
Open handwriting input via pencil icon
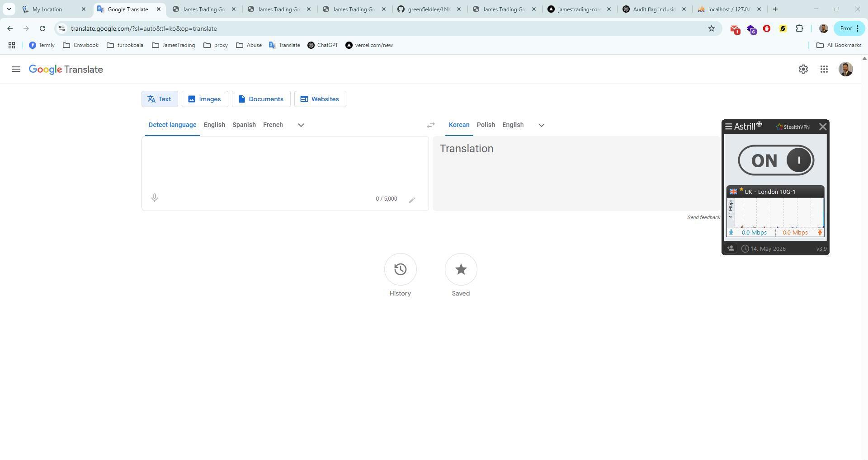pyautogui.click(x=412, y=199)
